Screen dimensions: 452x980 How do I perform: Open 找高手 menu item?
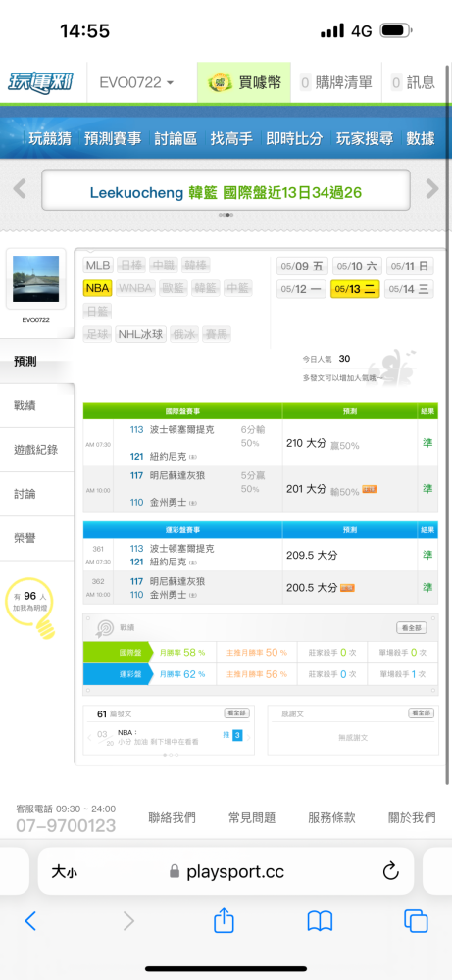click(x=231, y=139)
